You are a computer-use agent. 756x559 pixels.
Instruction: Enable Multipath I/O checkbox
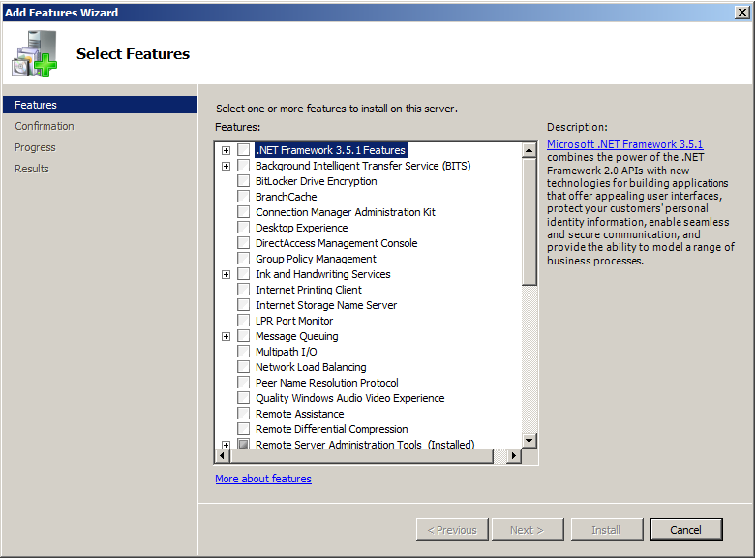(244, 352)
